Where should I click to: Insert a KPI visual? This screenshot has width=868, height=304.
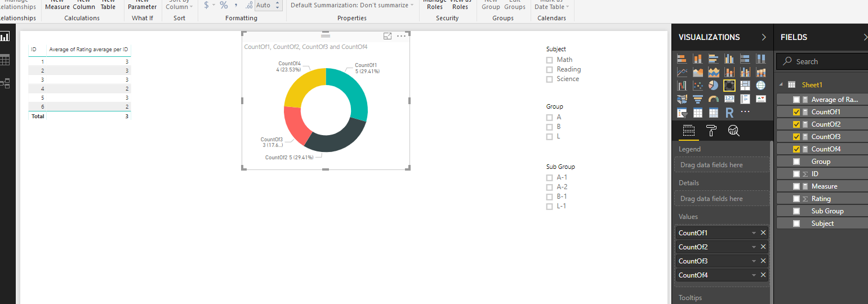761,99
